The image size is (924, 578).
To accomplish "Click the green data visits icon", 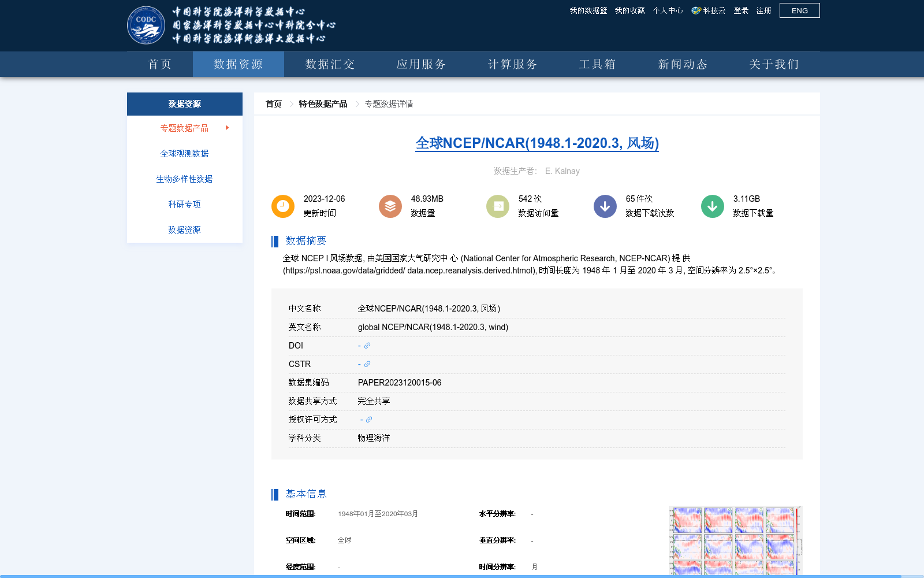I will 498,206.
